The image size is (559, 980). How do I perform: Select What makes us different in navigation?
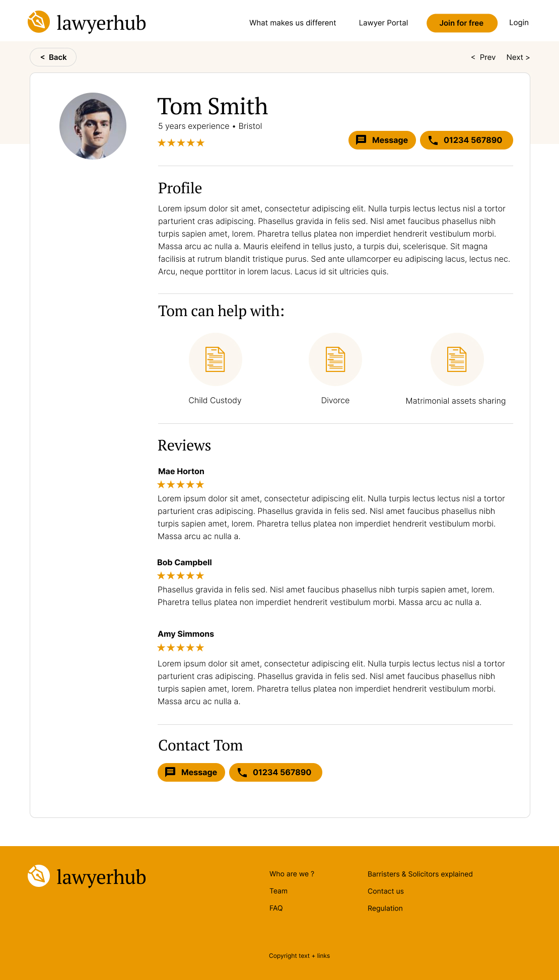pos(293,23)
